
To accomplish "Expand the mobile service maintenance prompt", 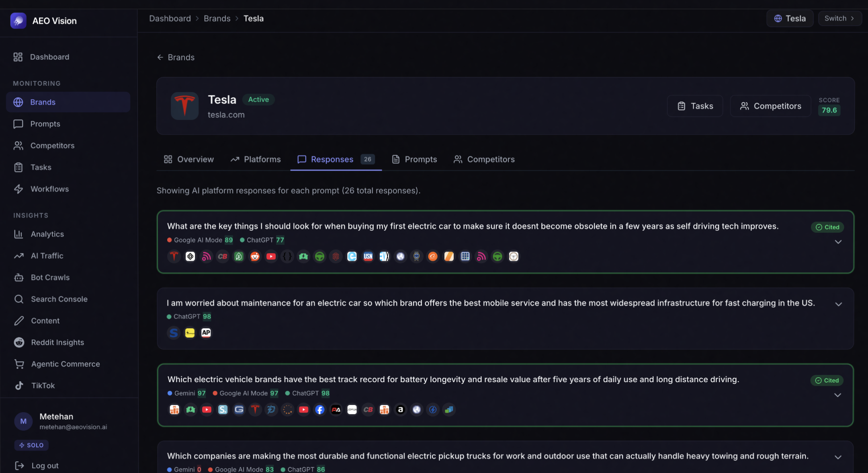I will click(x=838, y=304).
